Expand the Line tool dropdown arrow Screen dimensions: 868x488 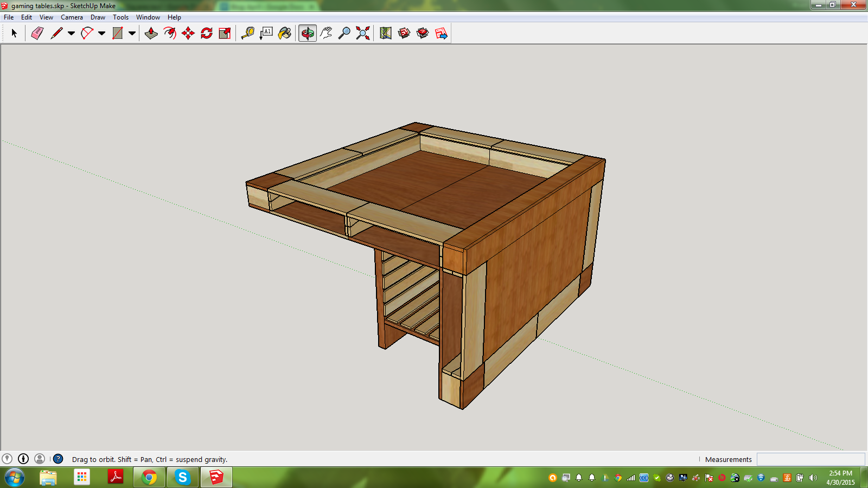click(71, 34)
